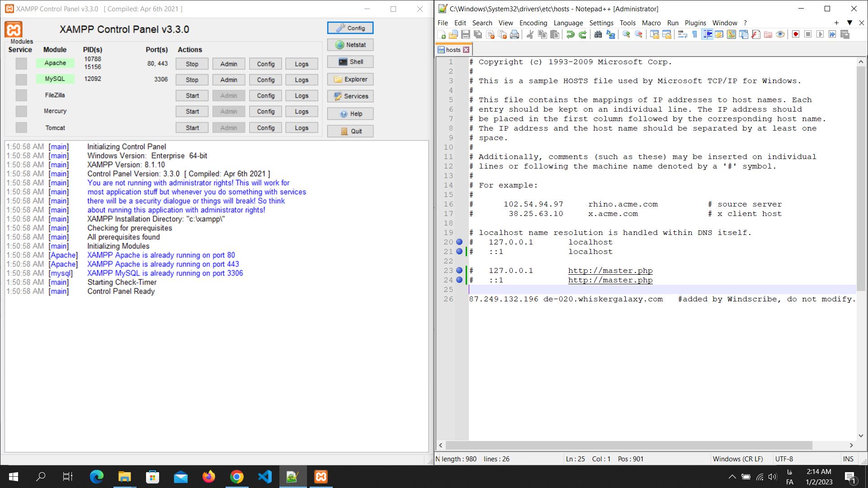The width and height of the screenshot is (868, 488).
Task: Toggle the MySQL service checkbox
Action: (21, 80)
